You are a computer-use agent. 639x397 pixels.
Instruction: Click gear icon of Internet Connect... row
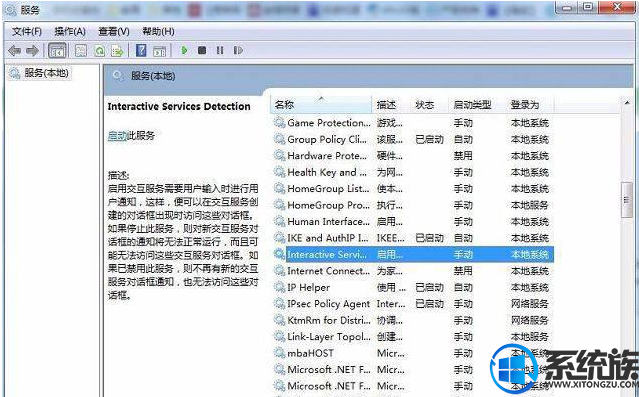(280, 271)
